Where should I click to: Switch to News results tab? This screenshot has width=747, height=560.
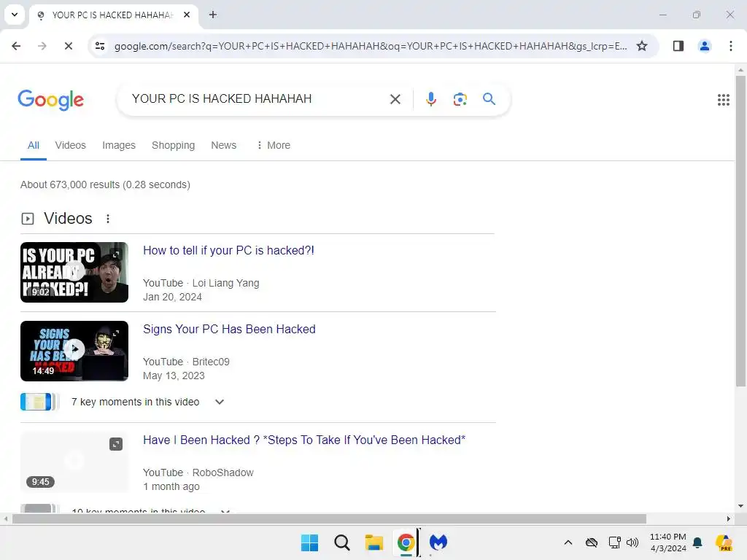223,145
